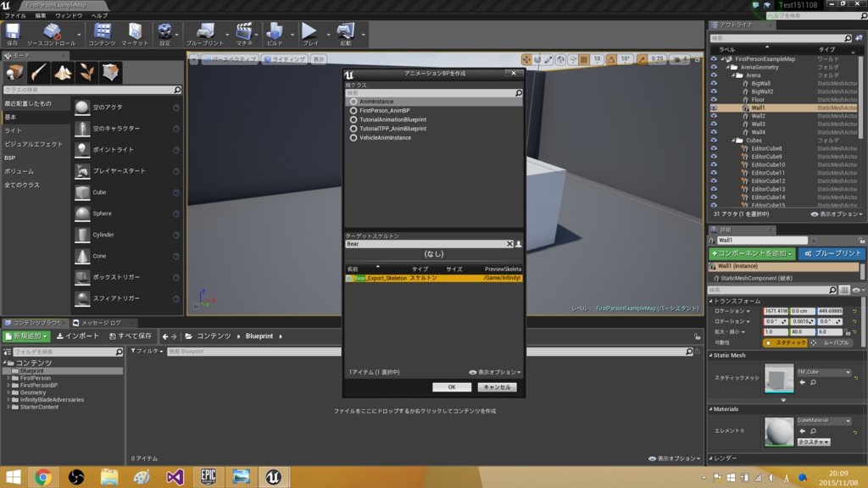Image resolution: width=868 pixels, height=488 pixels.
Task: Select the scale gizmo icon in viewport
Action: (x=548, y=59)
